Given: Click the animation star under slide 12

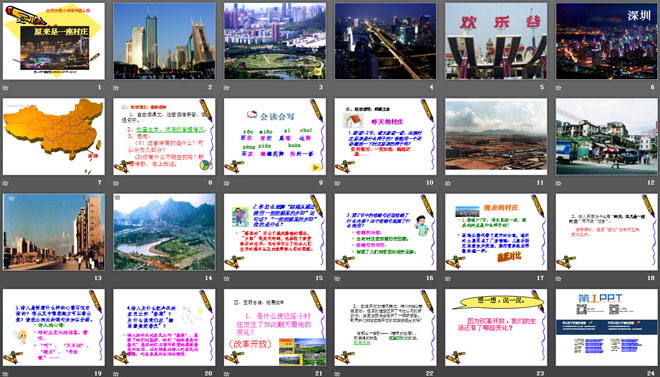Looking at the screenshot, I should click(x=559, y=183).
